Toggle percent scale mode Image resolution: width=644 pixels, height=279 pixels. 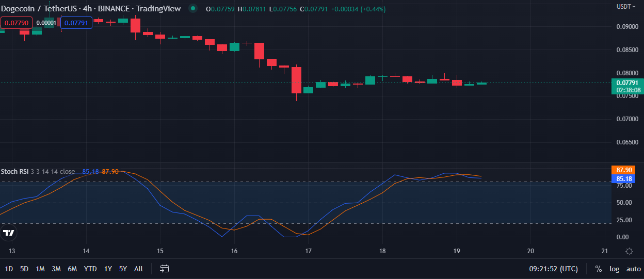pos(598,269)
